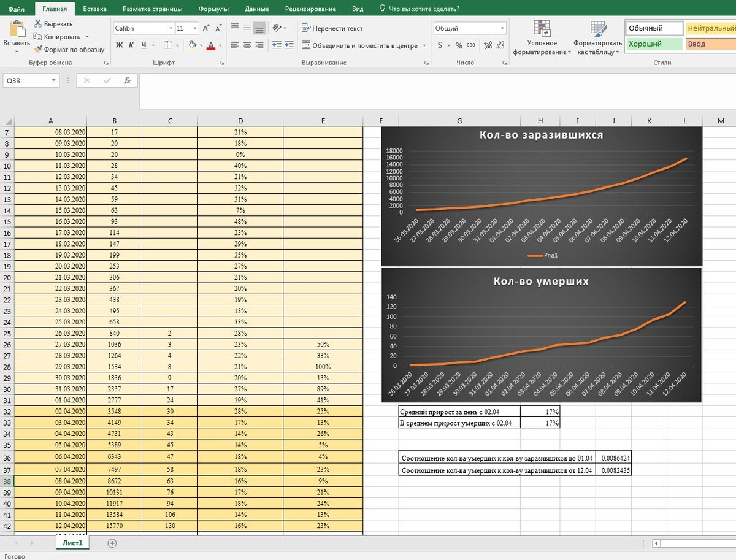This screenshot has width=736, height=560.
Task: Click the cell borders icon
Action: [x=167, y=45]
